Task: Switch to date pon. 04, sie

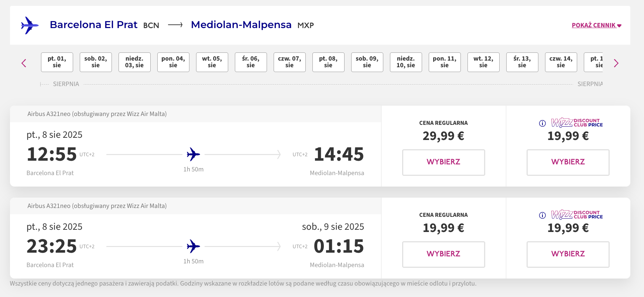Action: [173, 62]
